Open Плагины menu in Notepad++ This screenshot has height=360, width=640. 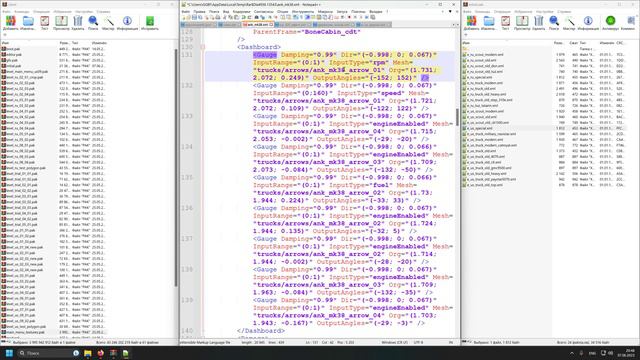[x=358, y=12]
